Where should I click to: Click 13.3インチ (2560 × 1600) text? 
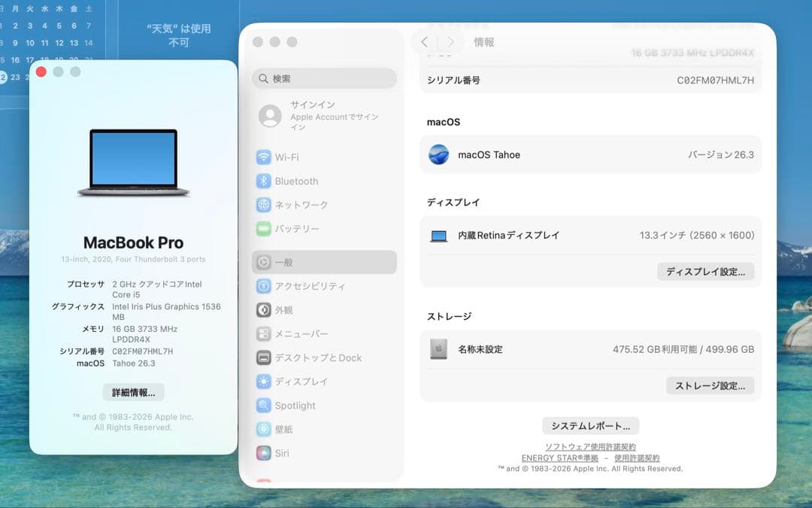click(x=697, y=236)
